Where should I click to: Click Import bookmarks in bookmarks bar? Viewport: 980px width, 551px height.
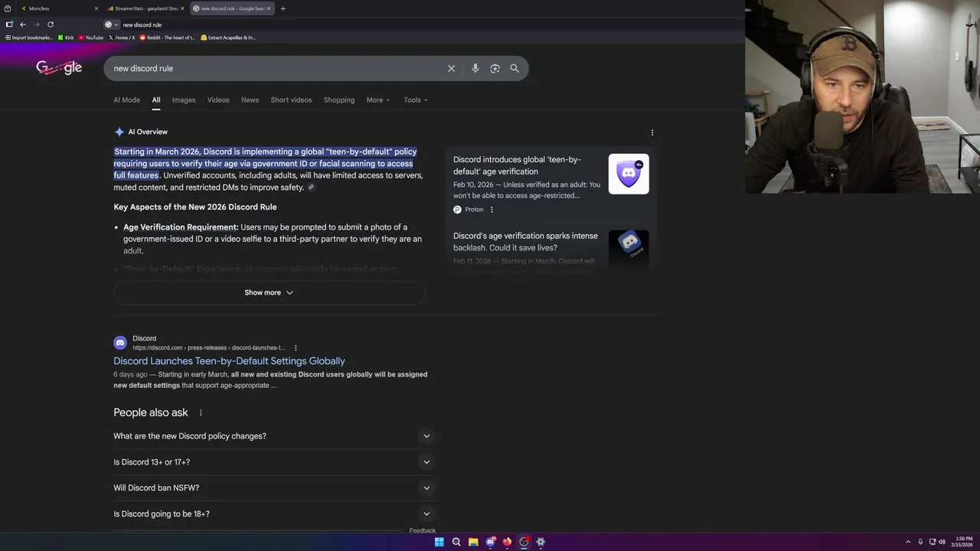(x=29, y=37)
